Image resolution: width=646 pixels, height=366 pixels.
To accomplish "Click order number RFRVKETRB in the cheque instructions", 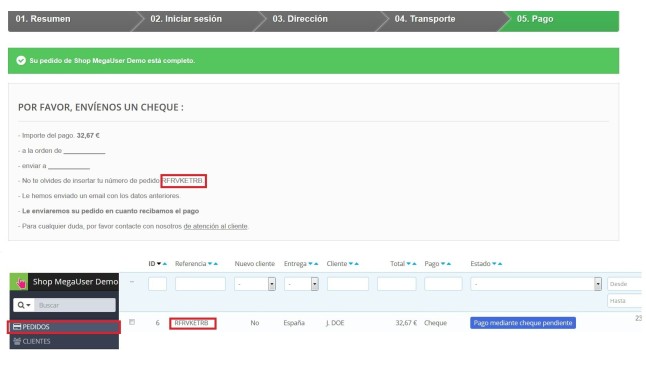I will coord(183,181).
